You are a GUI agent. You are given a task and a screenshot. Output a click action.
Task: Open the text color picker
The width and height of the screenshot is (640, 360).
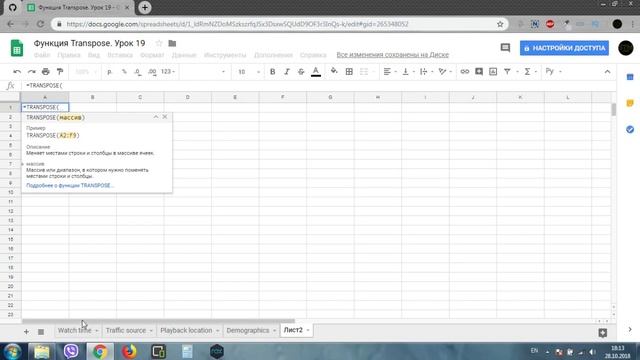pyautogui.click(x=316, y=72)
